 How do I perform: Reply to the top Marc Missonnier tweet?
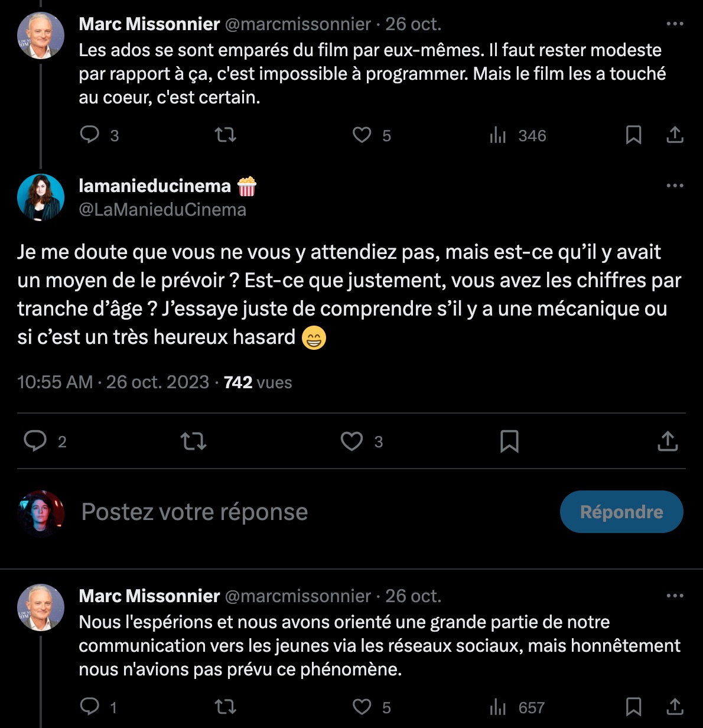pyautogui.click(x=90, y=135)
